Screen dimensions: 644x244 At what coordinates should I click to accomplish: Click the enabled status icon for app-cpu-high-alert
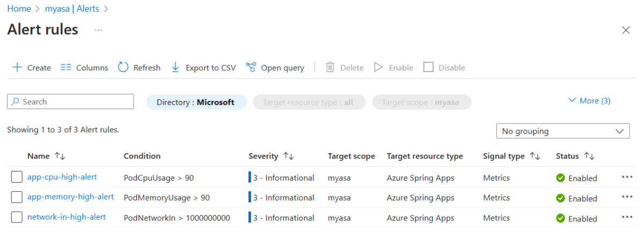click(561, 178)
